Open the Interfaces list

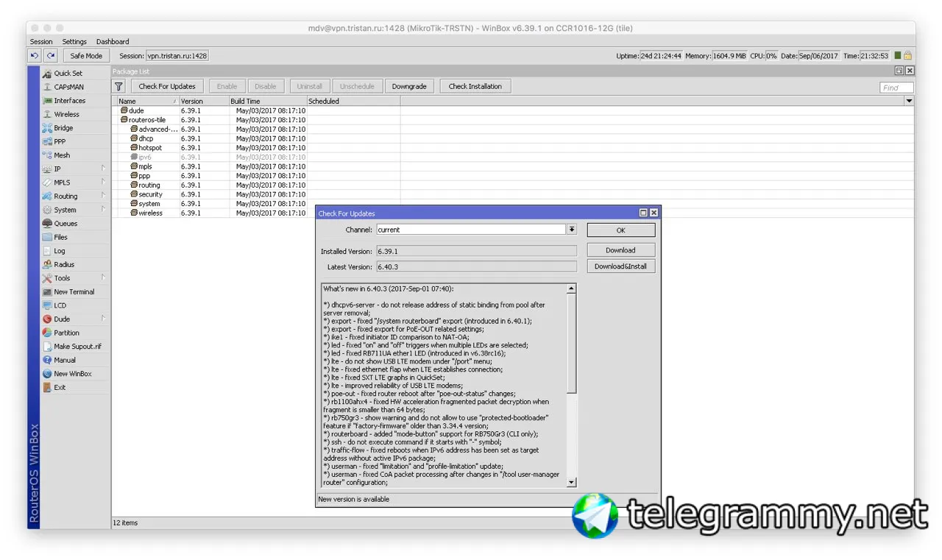coord(69,101)
